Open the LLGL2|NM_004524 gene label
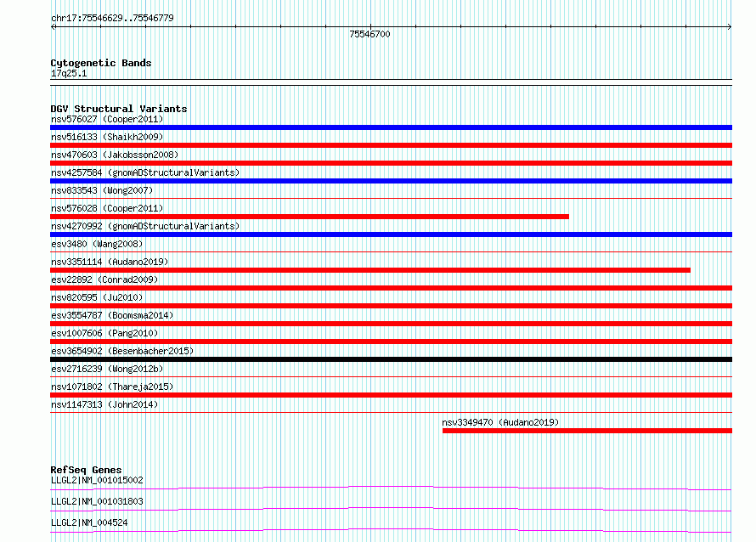 (89, 522)
